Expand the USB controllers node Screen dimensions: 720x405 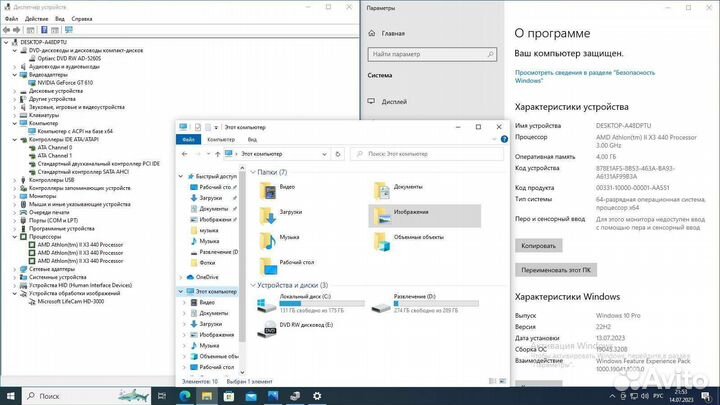[15, 180]
